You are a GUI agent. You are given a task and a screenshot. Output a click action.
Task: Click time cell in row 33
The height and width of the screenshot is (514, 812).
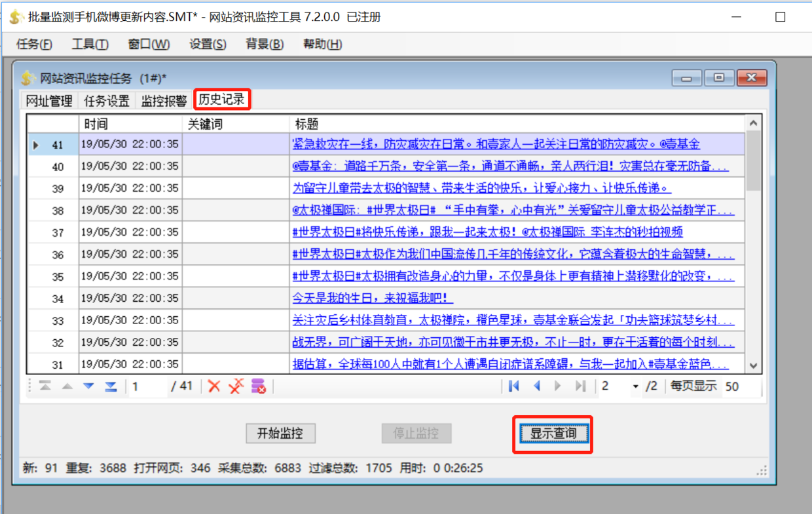coord(130,320)
